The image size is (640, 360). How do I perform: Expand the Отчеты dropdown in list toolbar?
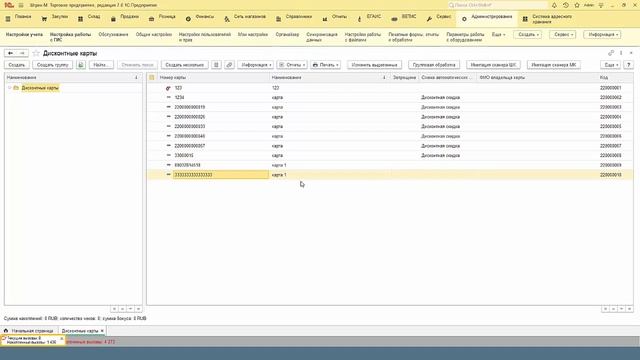click(x=292, y=65)
